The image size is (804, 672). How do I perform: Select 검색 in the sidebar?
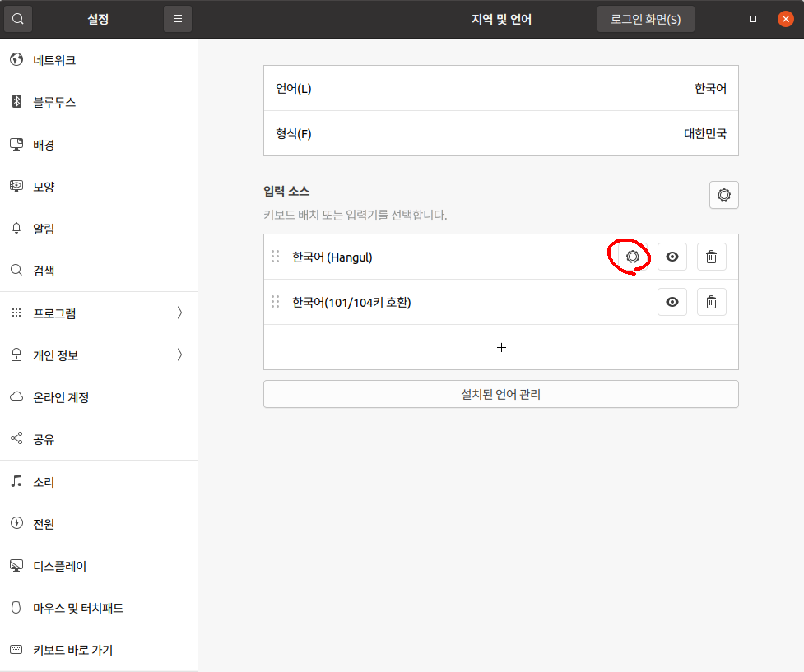point(99,271)
